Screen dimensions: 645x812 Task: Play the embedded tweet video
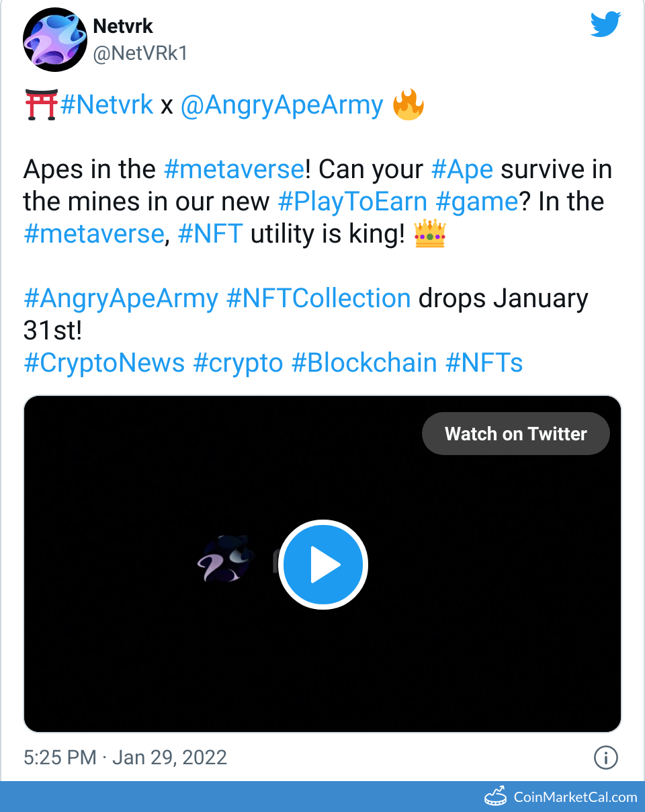click(323, 565)
